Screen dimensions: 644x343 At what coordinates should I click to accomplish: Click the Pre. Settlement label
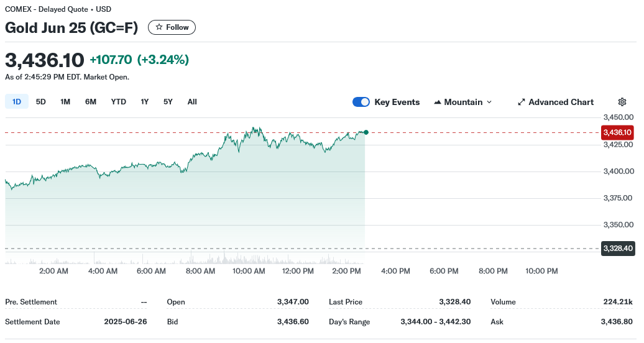(31, 302)
